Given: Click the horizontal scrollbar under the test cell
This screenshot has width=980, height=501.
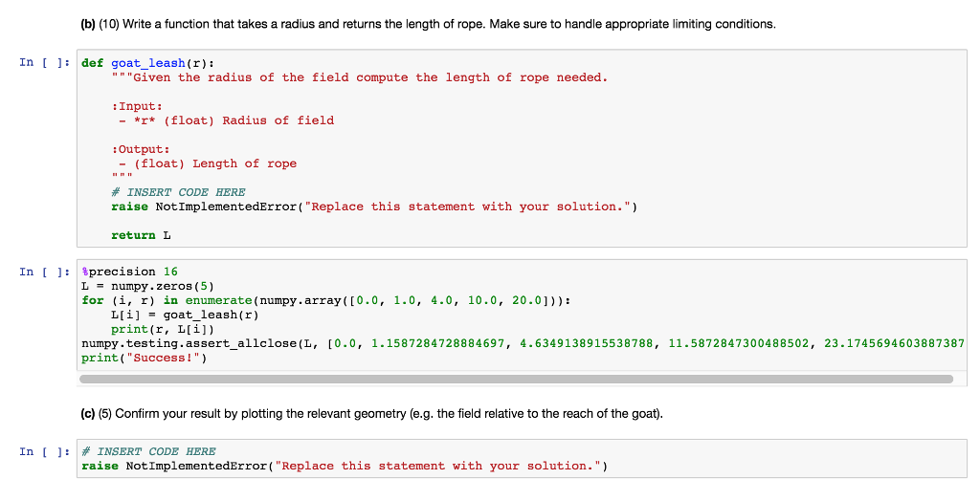Looking at the screenshot, I should (517, 380).
